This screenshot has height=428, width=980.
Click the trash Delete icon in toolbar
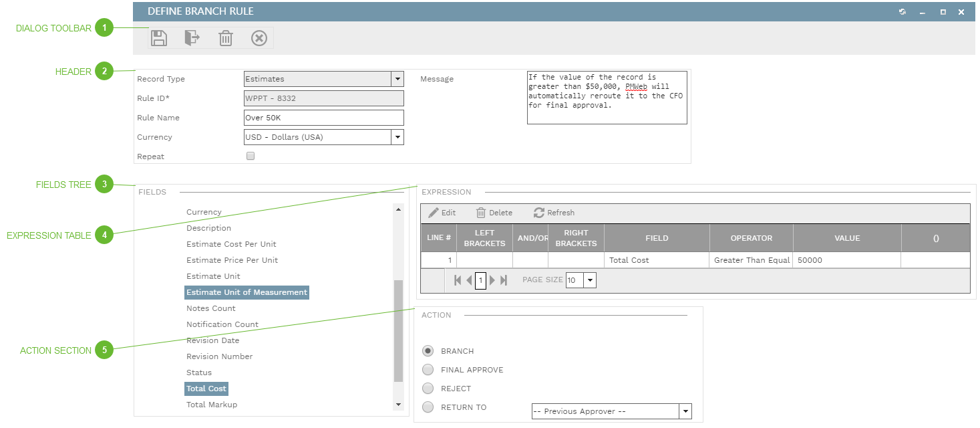pyautogui.click(x=226, y=38)
